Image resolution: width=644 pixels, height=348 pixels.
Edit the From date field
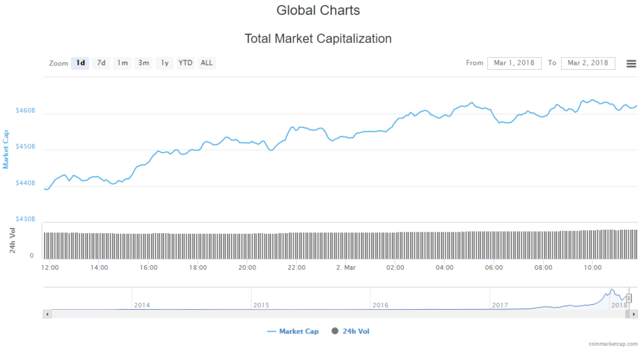point(514,63)
